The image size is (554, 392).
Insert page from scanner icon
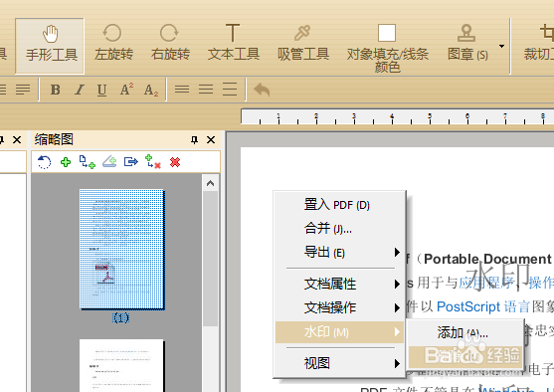click(x=109, y=162)
